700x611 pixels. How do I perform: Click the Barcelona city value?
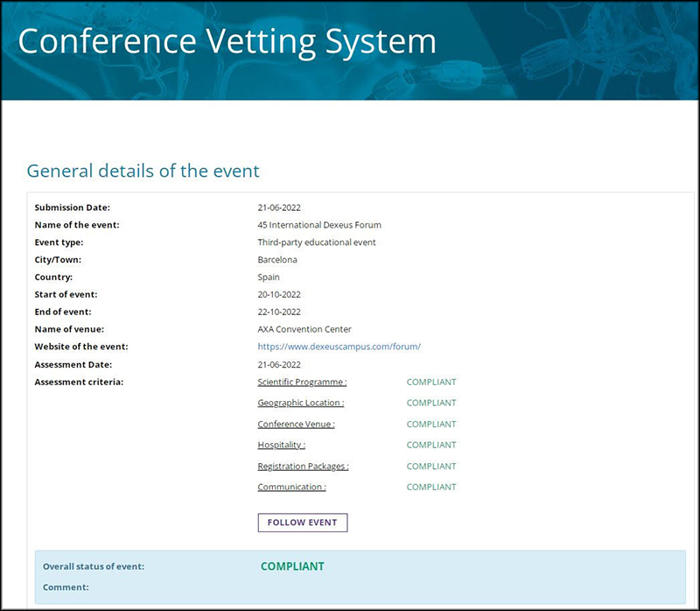(277, 260)
